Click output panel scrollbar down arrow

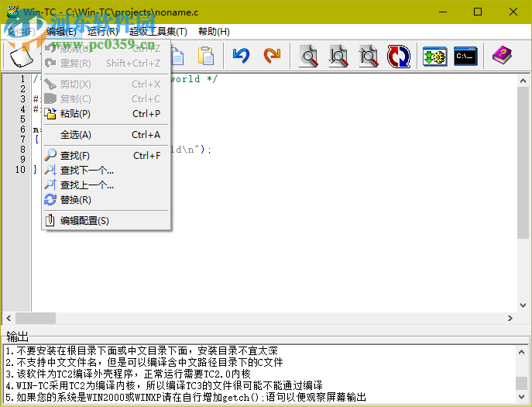coord(521,396)
